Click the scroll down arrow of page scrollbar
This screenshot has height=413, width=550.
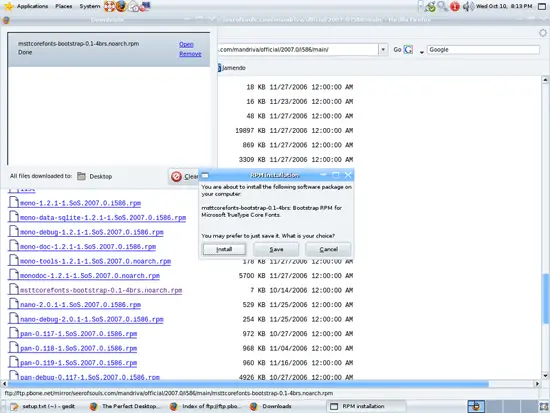click(545, 376)
